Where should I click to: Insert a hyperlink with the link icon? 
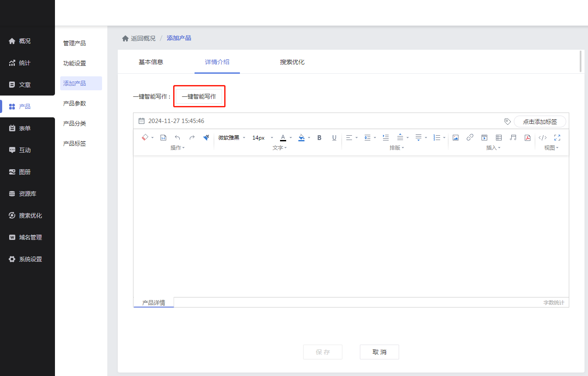click(x=470, y=137)
